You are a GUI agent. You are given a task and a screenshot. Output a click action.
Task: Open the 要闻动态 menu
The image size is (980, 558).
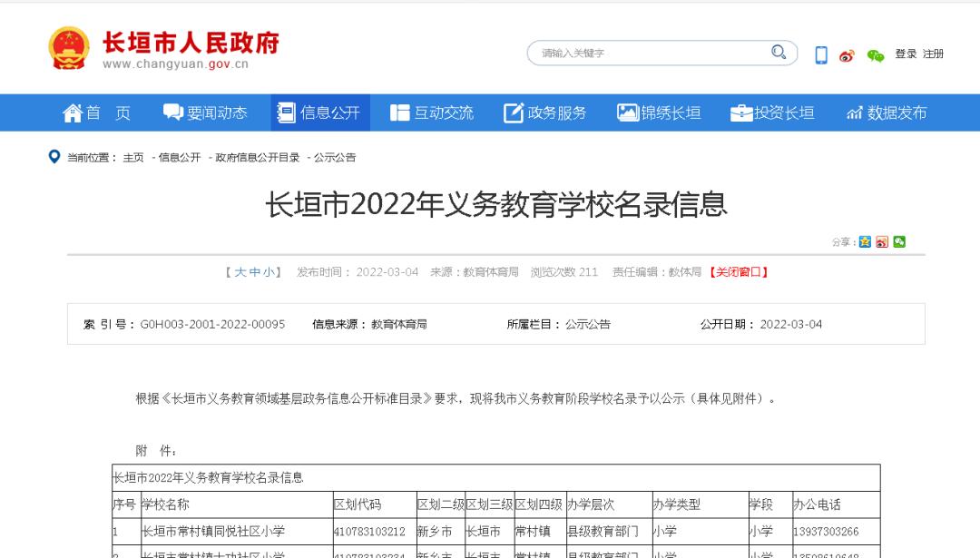coord(206,113)
